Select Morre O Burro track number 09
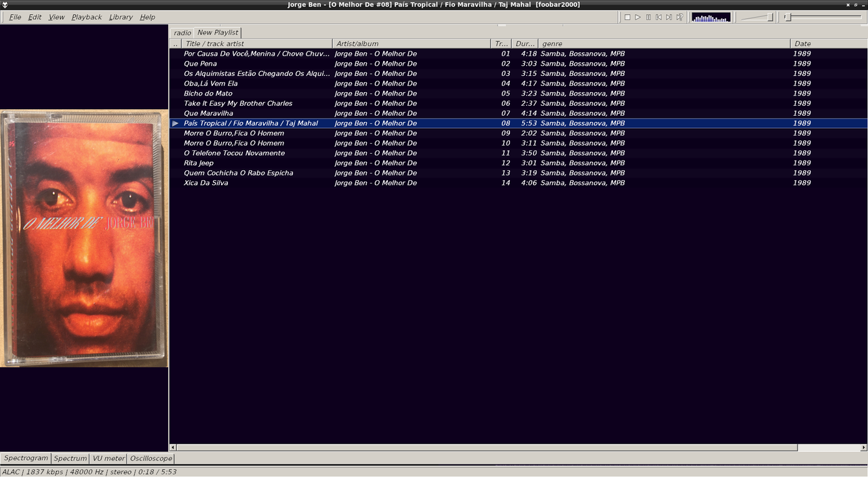The image size is (868, 477). [x=519, y=133]
